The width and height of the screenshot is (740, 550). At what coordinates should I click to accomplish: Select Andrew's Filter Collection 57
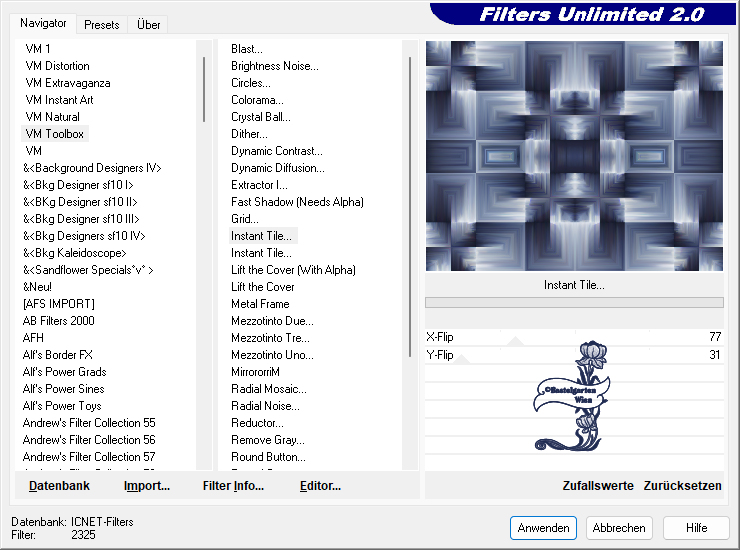point(89,457)
